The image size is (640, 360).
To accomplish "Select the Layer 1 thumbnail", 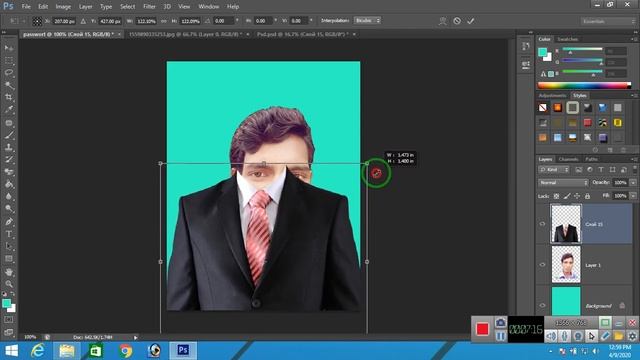I will pyautogui.click(x=566, y=264).
